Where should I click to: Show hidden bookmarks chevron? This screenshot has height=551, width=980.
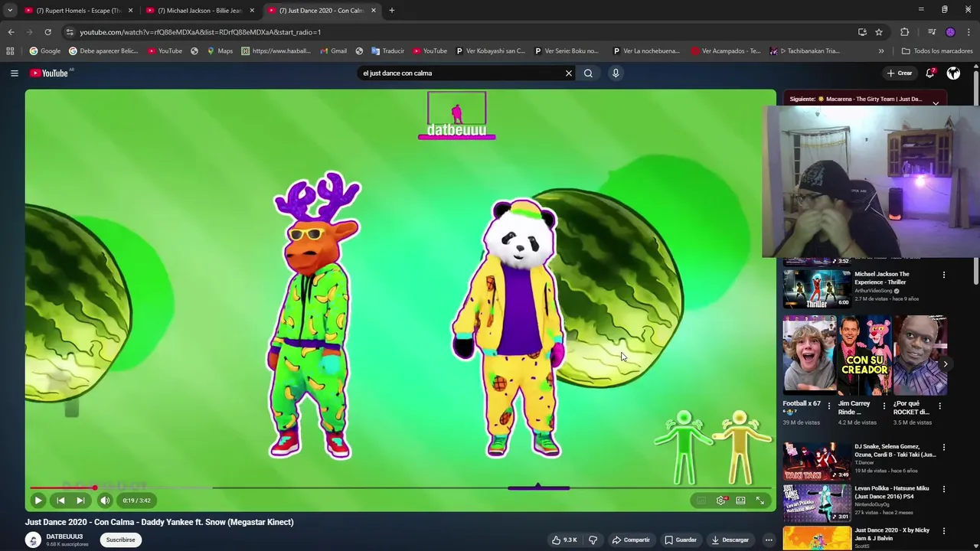tap(881, 51)
